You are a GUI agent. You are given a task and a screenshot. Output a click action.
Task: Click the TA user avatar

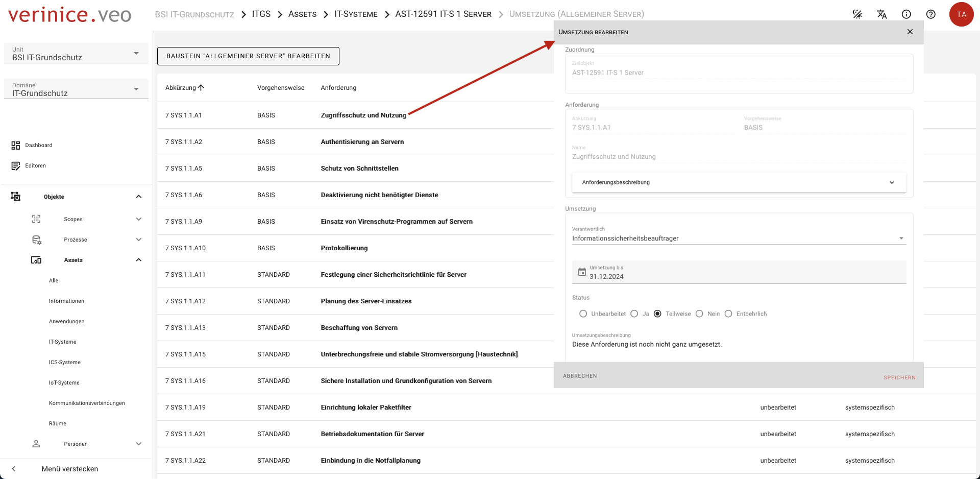[961, 14]
